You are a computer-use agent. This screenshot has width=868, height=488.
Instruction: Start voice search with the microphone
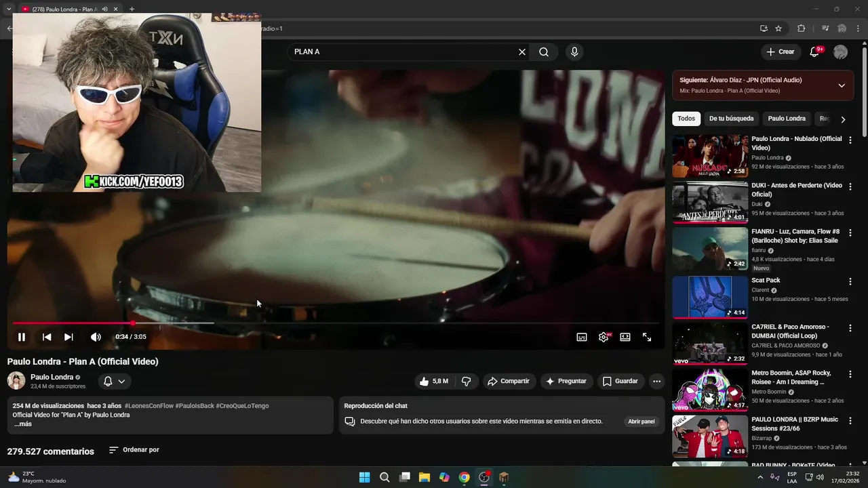(574, 52)
